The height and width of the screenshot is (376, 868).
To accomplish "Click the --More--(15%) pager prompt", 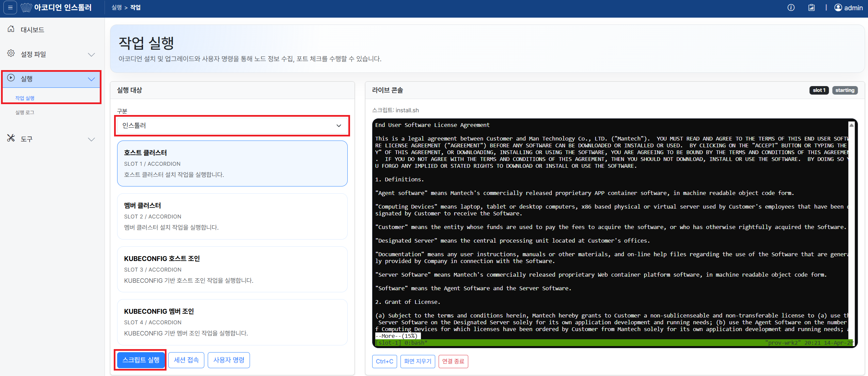I will click(396, 336).
